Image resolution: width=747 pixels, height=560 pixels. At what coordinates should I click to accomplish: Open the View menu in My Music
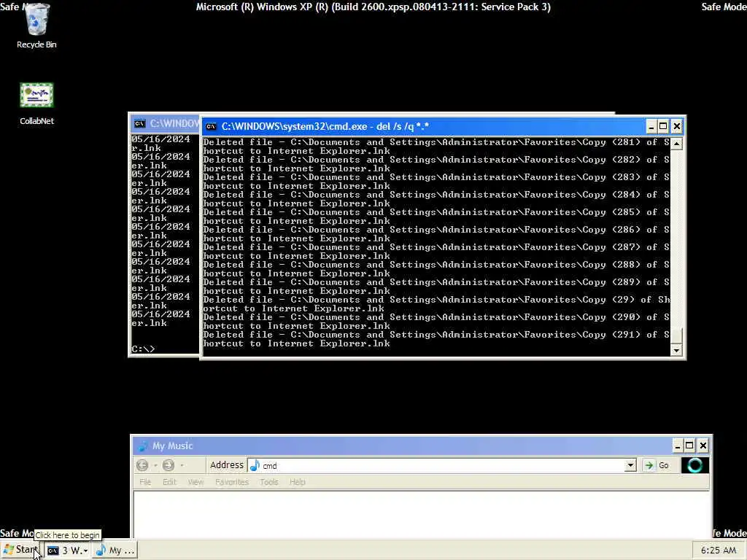[x=196, y=482]
